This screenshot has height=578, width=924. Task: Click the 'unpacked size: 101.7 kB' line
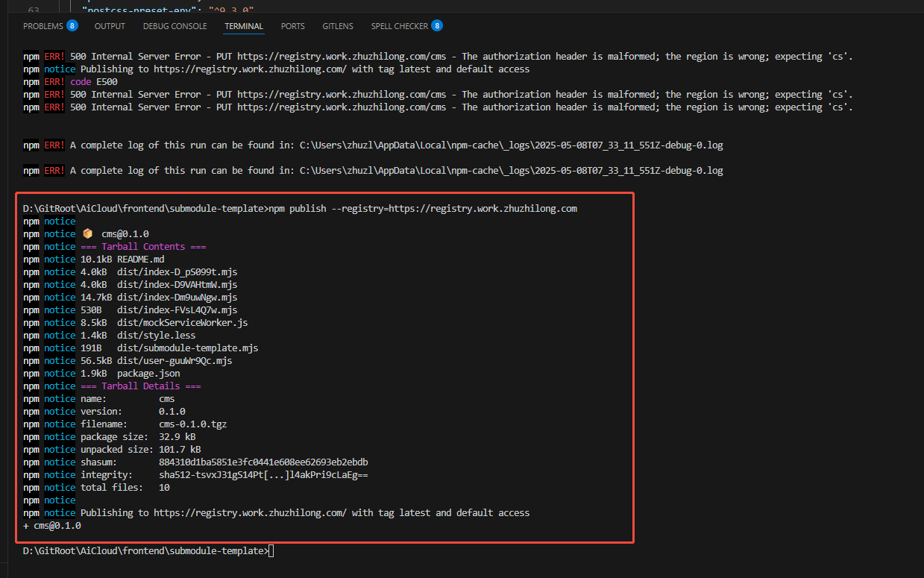point(141,450)
